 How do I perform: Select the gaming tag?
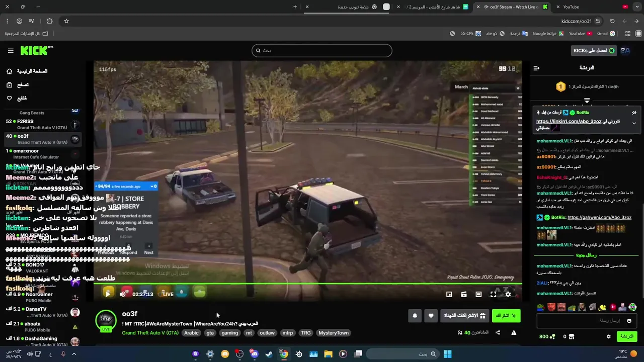coord(229,333)
